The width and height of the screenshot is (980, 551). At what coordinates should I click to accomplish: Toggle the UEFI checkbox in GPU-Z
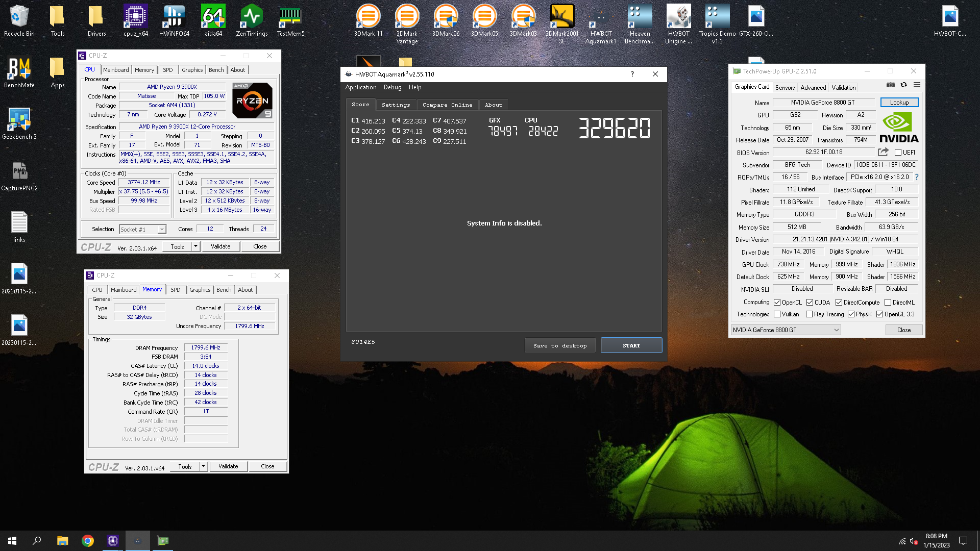pos(898,153)
